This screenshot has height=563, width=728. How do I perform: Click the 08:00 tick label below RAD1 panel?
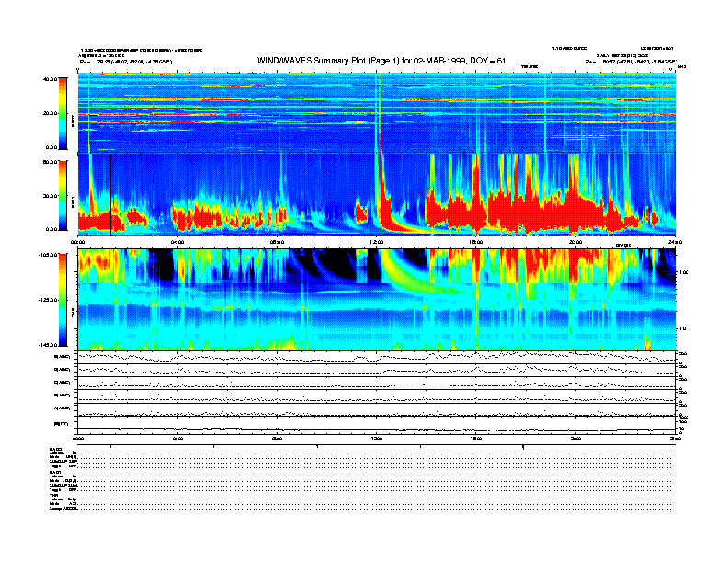[x=277, y=242]
